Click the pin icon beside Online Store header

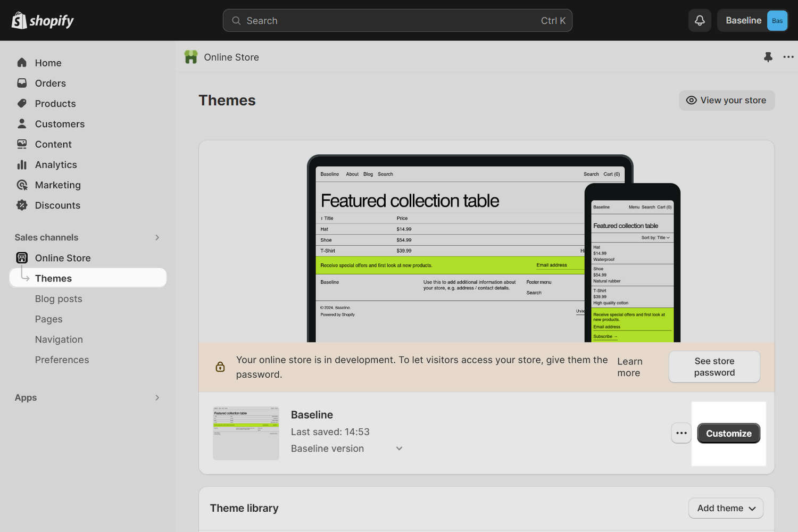(768, 57)
